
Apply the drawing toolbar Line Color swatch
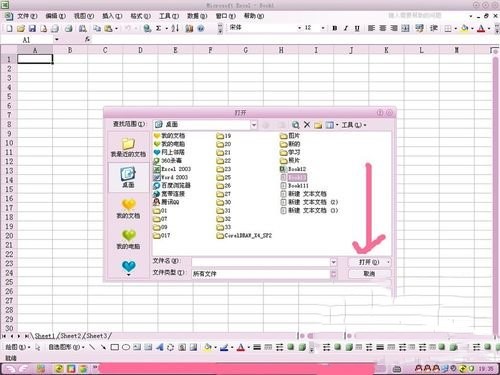[x=224, y=347]
